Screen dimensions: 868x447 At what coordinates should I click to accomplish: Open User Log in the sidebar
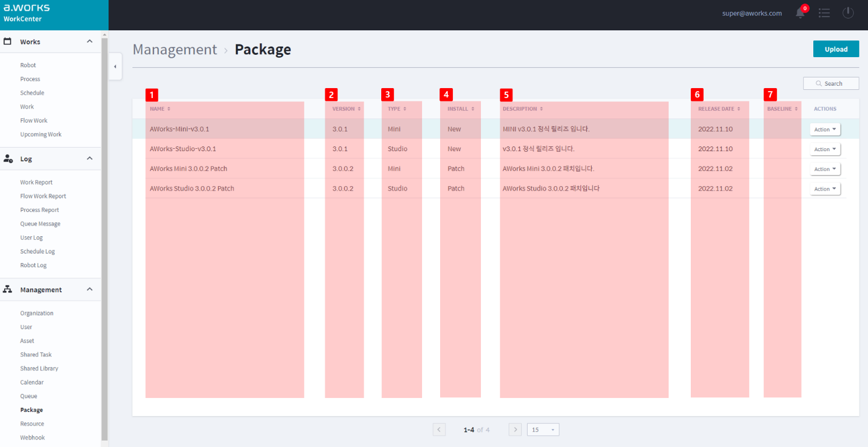[31, 238]
